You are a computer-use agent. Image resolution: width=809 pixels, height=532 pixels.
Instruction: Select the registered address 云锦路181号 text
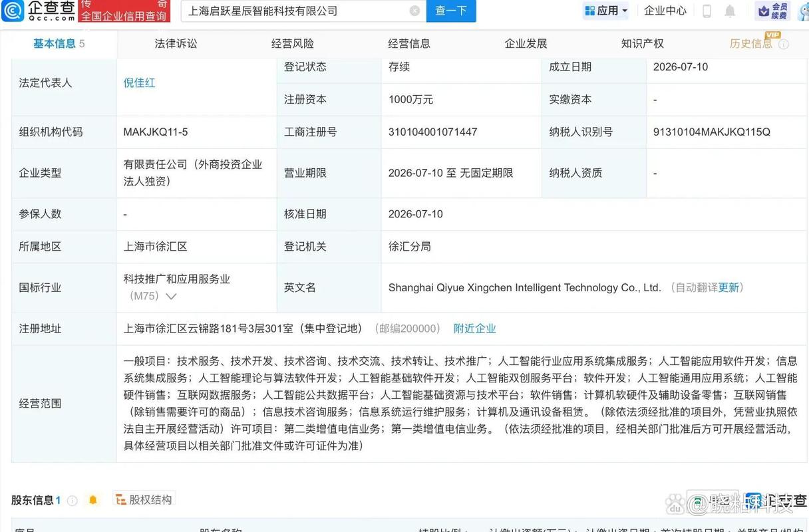pos(243,329)
